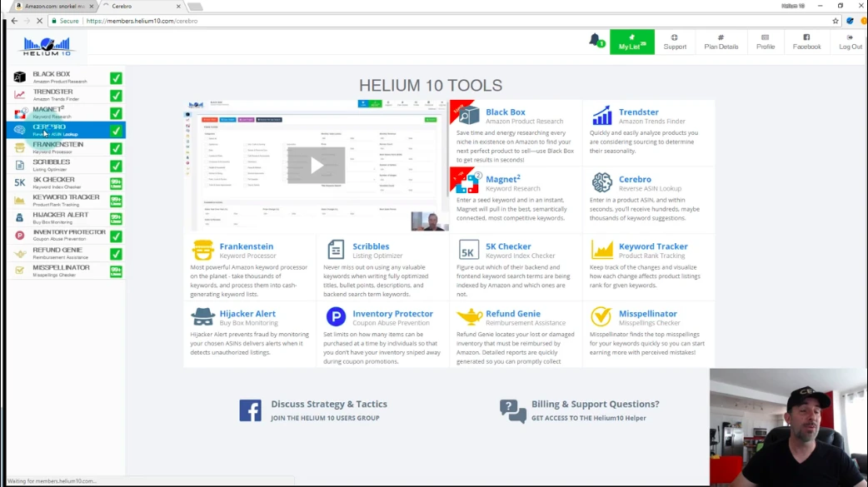Open the Trendster title link
Image resolution: width=868 pixels, height=487 pixels.
click(x=638, y=112)
